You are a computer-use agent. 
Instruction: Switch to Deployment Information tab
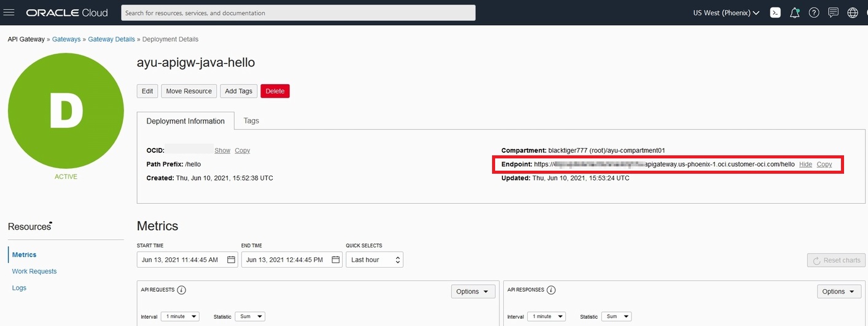tap(186, 121)
